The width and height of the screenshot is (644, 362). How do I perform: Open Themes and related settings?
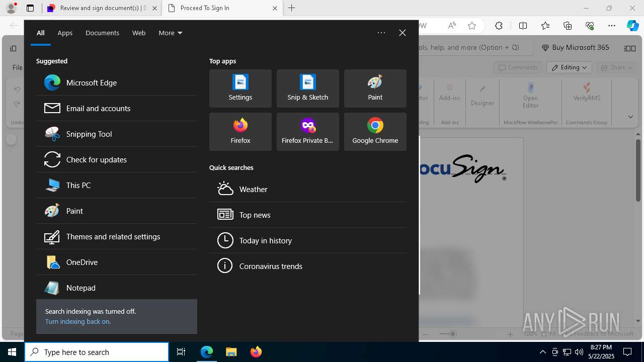pos(117,236)
